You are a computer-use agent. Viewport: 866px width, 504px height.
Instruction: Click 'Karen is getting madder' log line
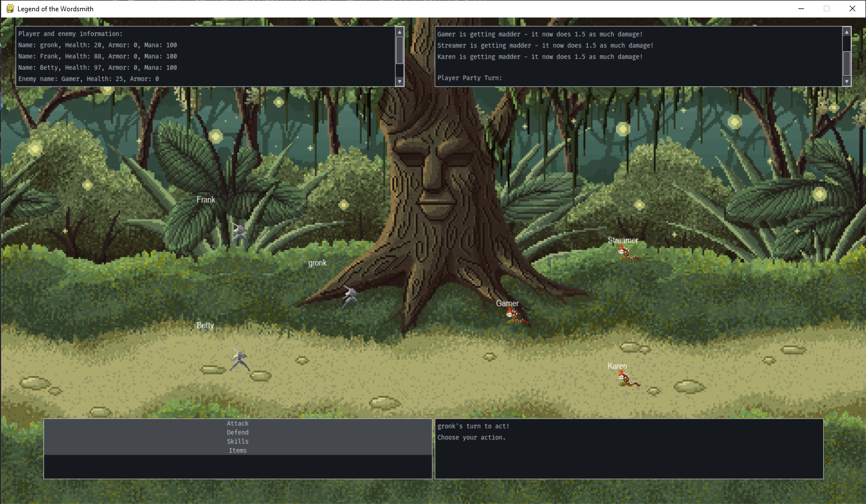pyautogui.click(x=540, y=57)
